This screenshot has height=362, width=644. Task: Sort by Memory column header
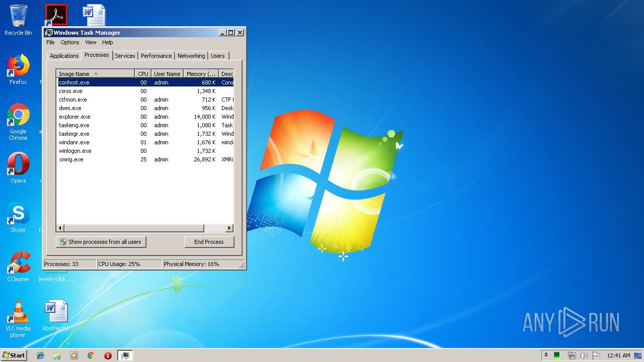(201, 74)
